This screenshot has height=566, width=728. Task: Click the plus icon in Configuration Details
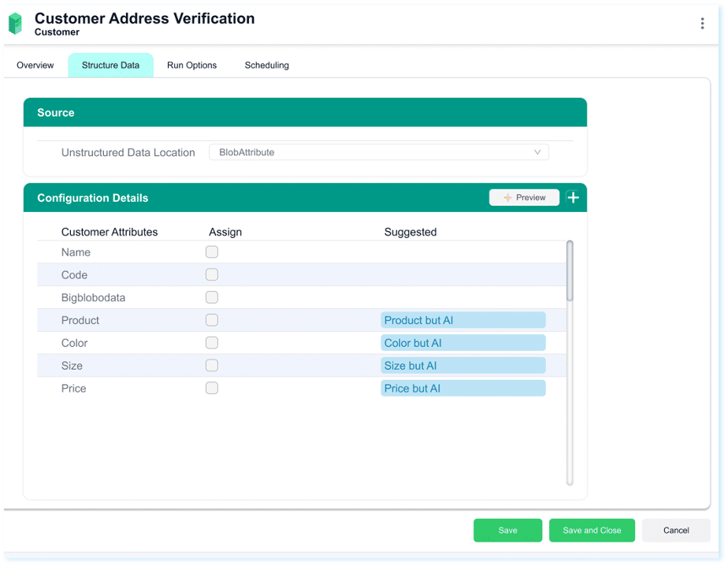573,198
